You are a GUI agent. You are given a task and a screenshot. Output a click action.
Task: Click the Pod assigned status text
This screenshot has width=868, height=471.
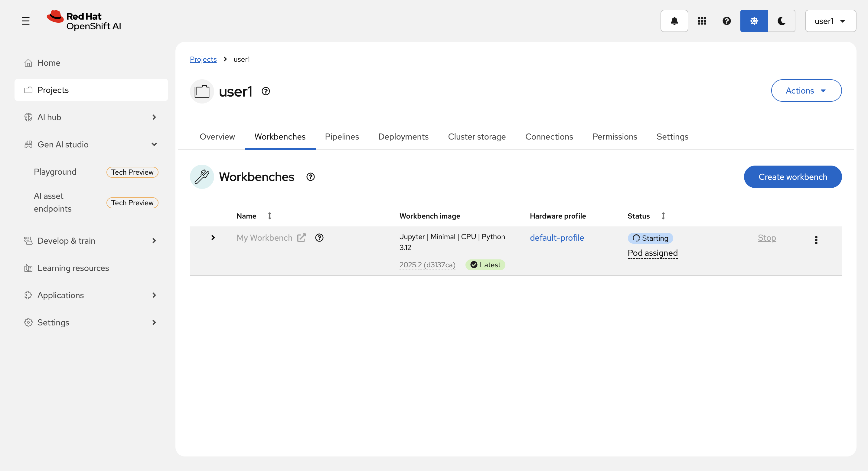coord(652,253)
